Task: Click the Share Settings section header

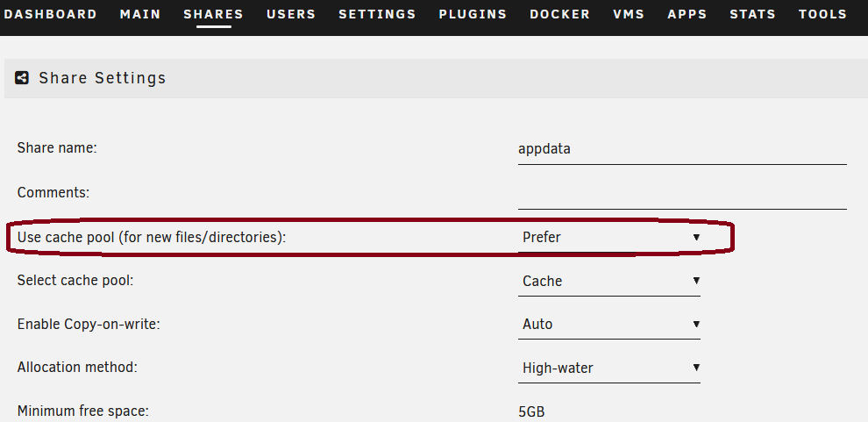Action: pos(437,78)
